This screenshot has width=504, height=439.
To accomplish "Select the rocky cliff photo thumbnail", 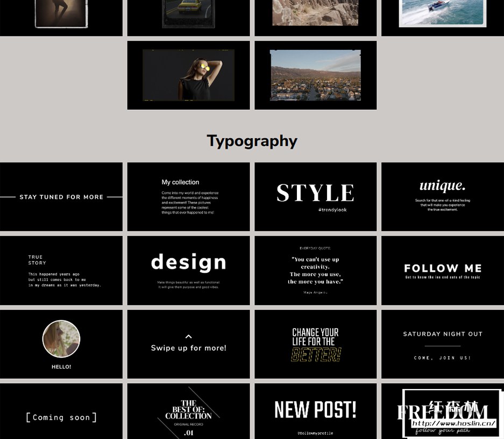I will [315, 18].
